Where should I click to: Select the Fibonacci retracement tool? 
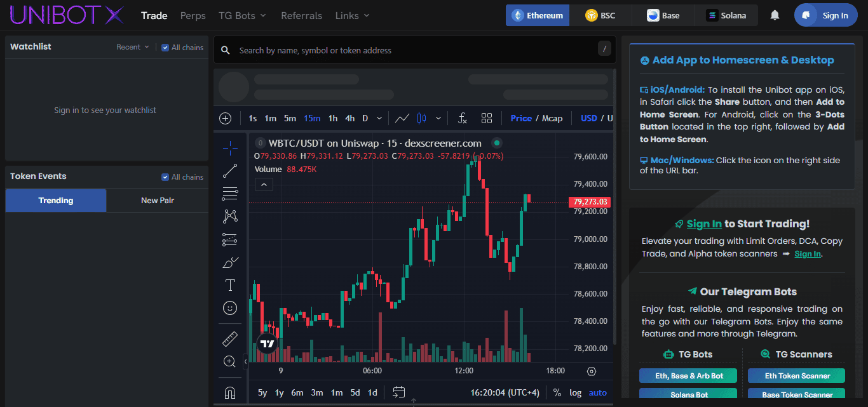[230, 193]
